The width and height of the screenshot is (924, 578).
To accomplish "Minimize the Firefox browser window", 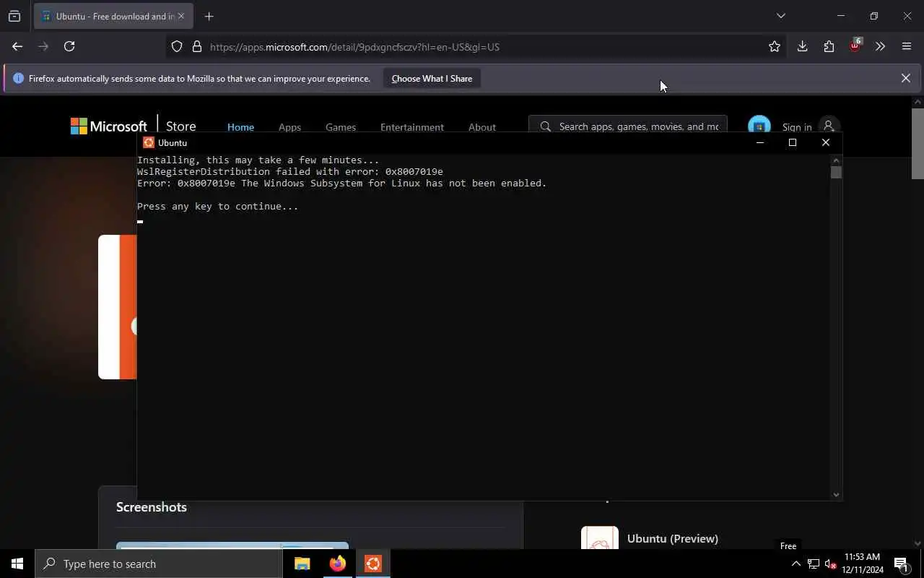I will tap(840, 16).
